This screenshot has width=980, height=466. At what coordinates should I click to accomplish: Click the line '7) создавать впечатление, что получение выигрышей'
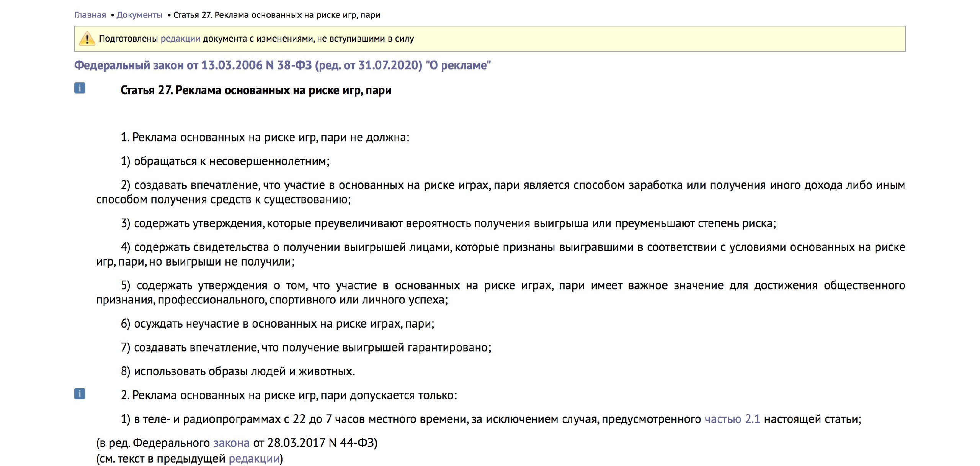[263, 348]
